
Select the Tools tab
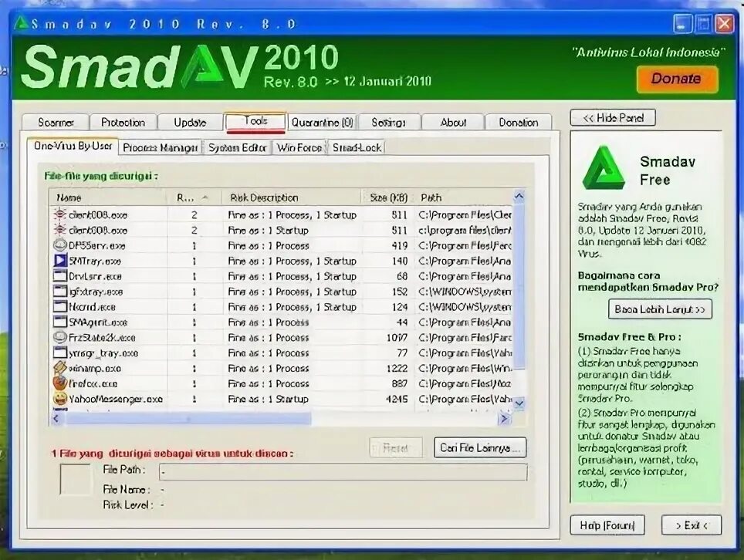255,121
